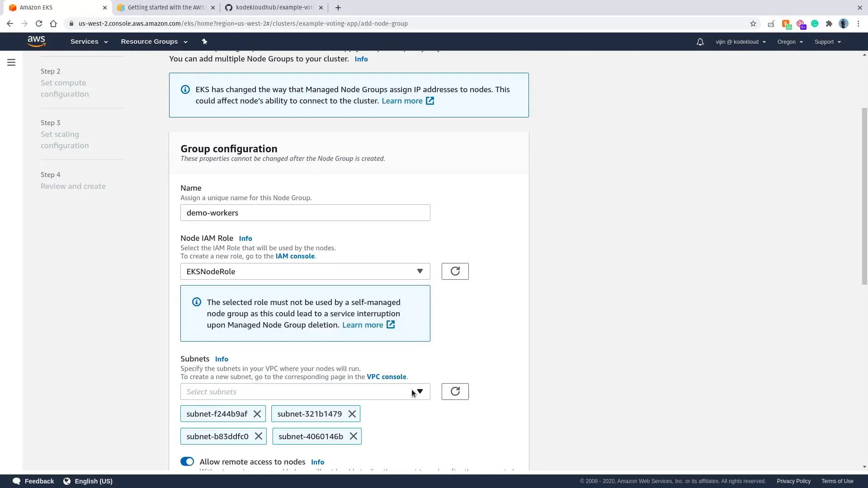
Task: Remove subnet-4060146b from selection
Action: 354,436
